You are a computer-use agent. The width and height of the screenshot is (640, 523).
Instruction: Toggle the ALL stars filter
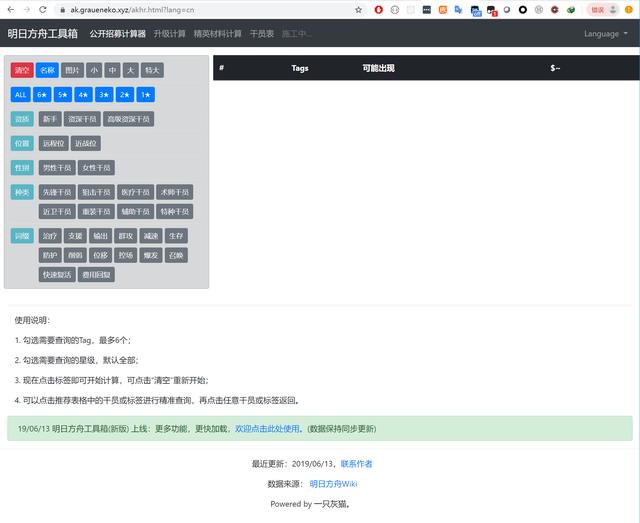[x=21, y=95]
